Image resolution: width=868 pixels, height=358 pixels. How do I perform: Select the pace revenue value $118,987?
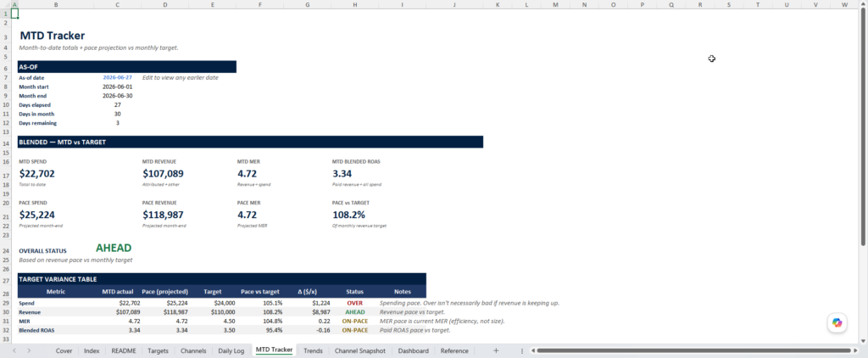163,215
